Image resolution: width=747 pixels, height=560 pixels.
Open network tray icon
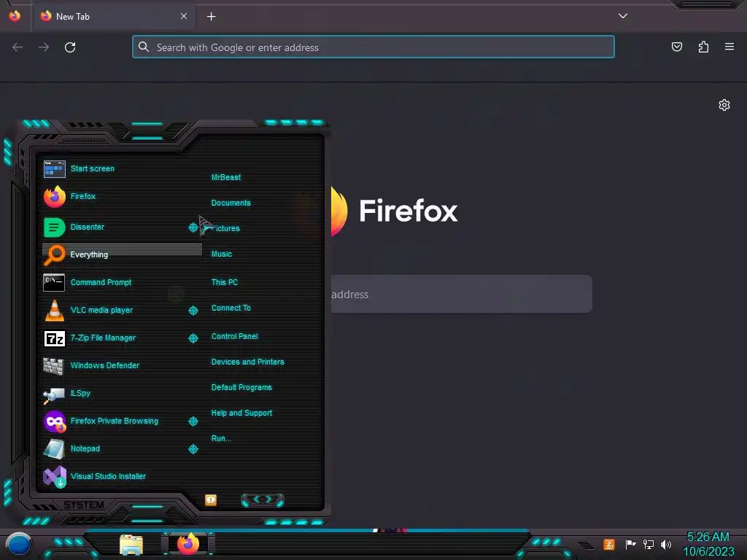click(649, 544)
